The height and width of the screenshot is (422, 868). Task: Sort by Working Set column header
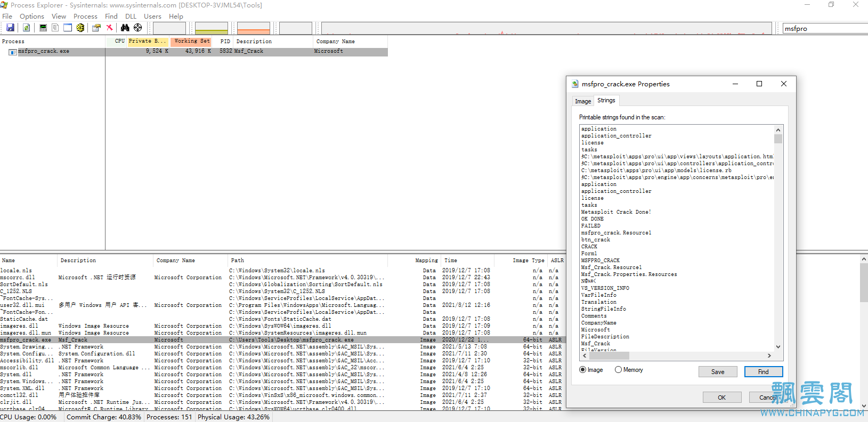pyautogui.click(x=191, y=41)
